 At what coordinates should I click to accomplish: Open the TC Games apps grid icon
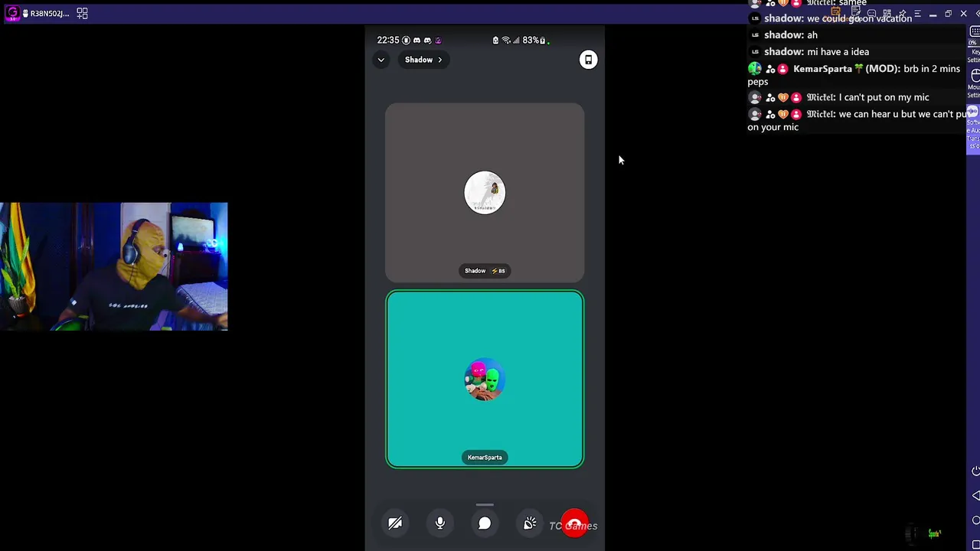tap(887, 13)
